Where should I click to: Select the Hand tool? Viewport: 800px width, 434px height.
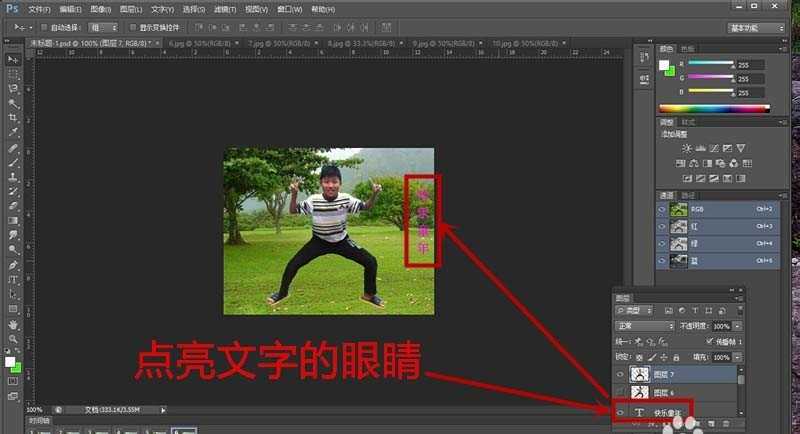(14, 324)
